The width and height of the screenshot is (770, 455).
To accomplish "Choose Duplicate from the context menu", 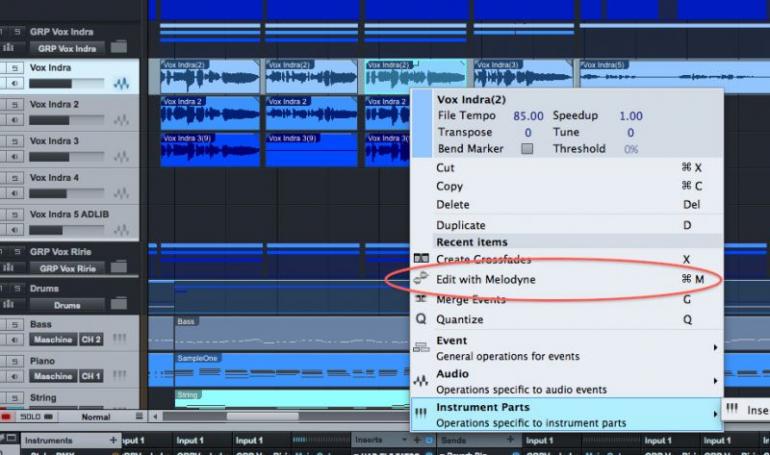I will tap(567, 225).
